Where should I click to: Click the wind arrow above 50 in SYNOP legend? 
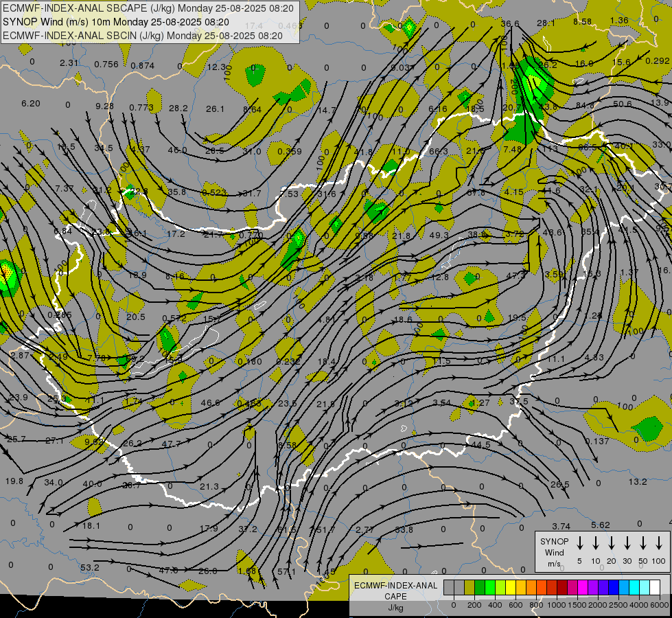(x=643, y=542)
